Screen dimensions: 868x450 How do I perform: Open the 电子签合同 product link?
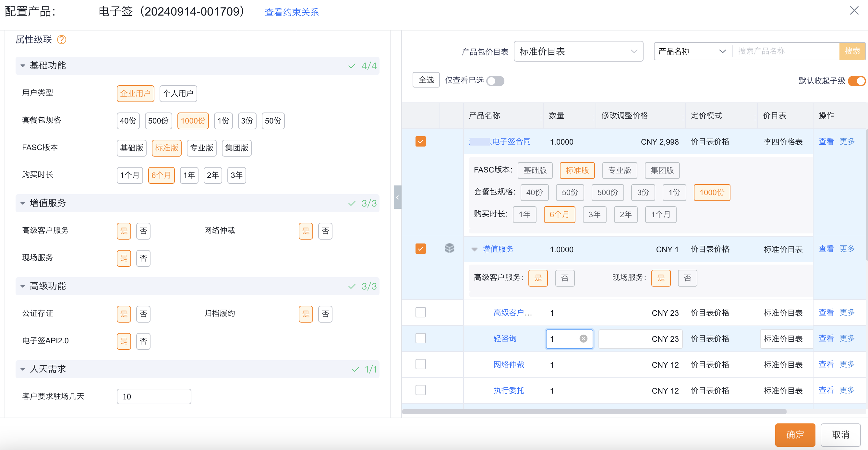click(500, 141)
